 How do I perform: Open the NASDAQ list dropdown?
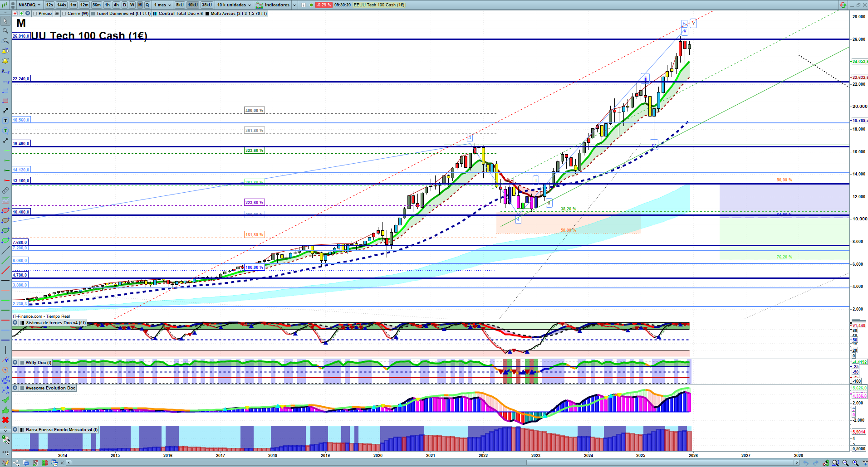(x=29, y=5)
